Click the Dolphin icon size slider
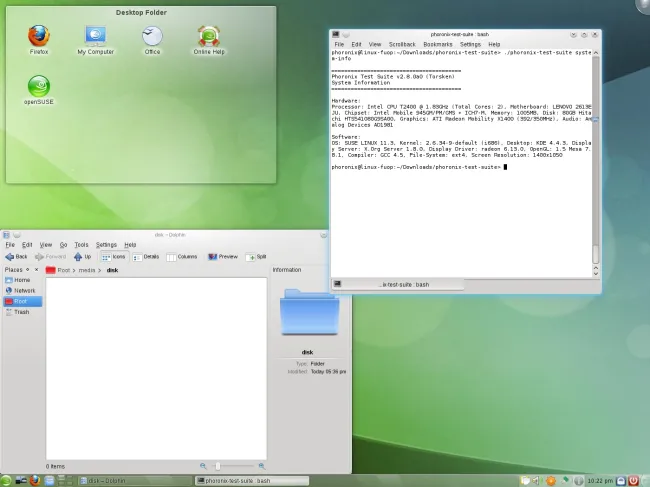Image resolution: width=650 pixels, height=487 pixels. pyautogui.click(x=232, y=466)
